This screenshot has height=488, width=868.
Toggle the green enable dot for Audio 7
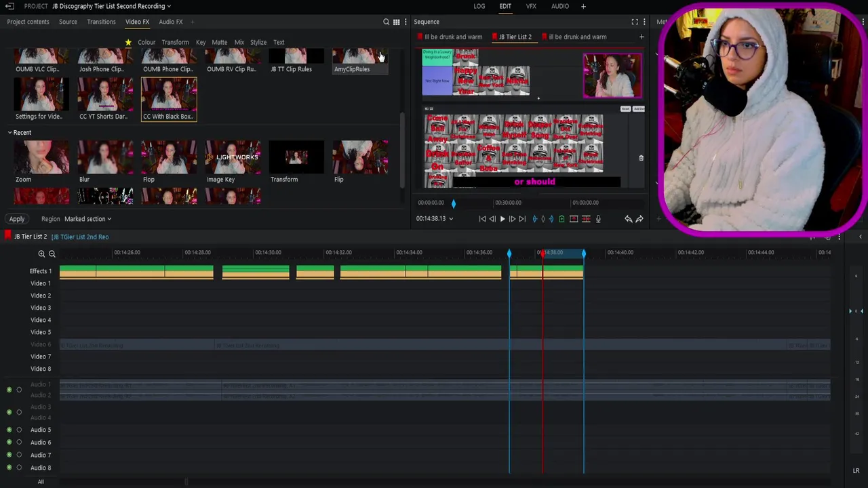(9, 455)
